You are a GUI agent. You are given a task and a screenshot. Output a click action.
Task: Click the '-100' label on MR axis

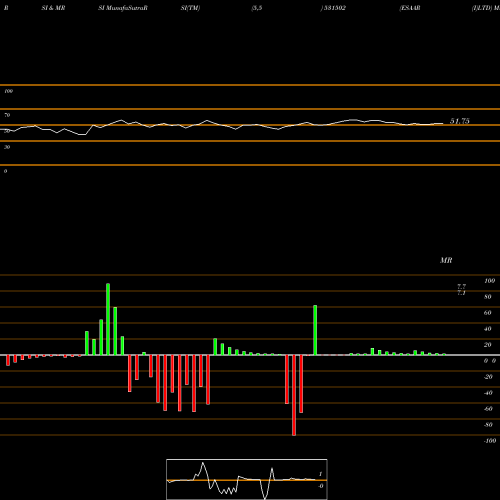[x=490, y=441]
